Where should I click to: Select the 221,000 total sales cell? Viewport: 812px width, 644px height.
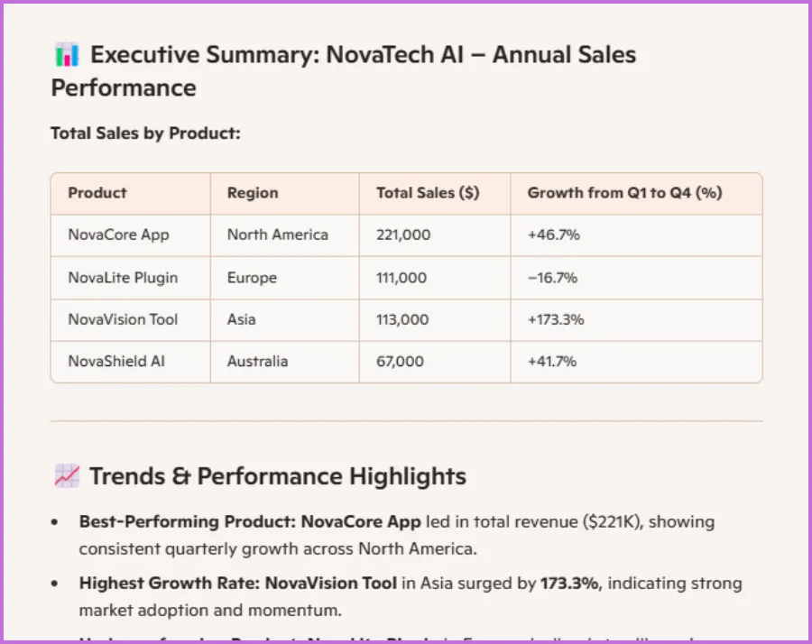click(x=403, y=235)
